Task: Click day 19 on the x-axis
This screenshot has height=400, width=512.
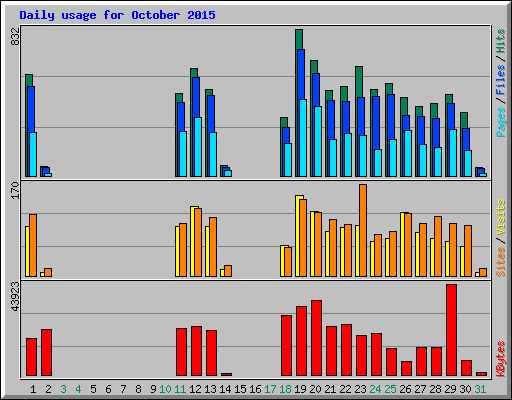Action: click(x=300, y=389)
